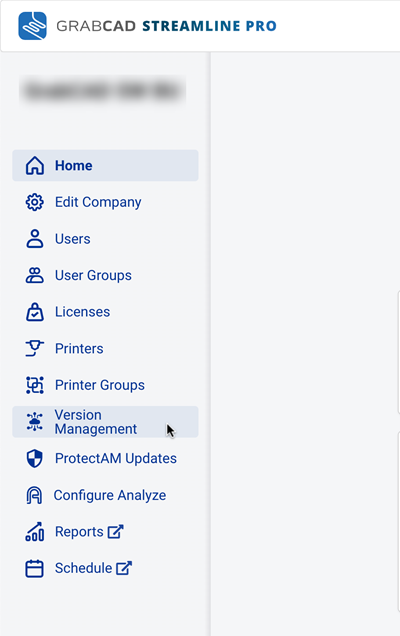The height and width of the screenshot is (636, 400).
Task: Open the Schedule external link icon
Action: (124, 568)
